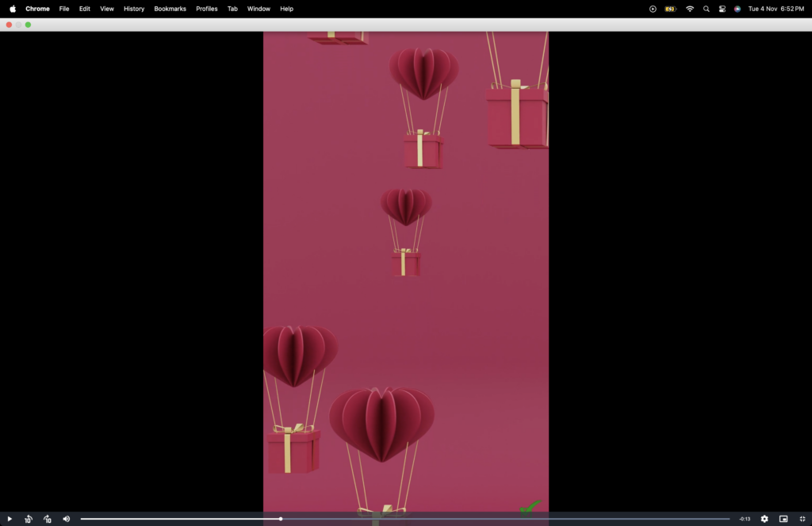Exit fullscreen video mode
812x526 pixels.
[802, 519]
